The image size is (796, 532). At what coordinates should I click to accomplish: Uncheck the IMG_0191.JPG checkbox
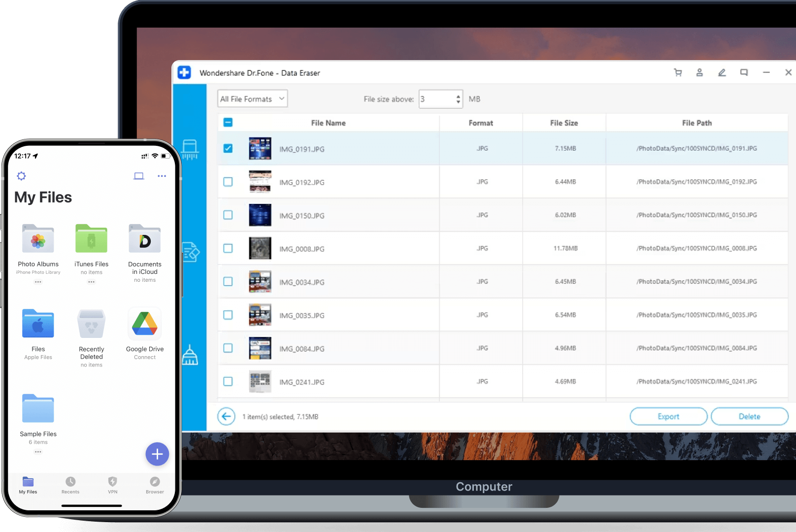pos(228,148)
